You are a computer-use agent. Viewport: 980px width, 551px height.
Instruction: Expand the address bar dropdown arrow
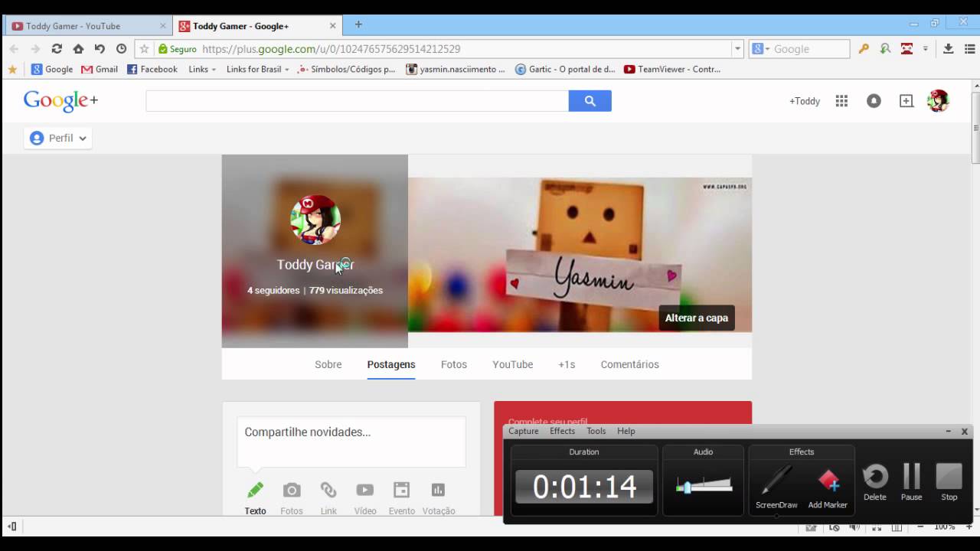[737, 48]
